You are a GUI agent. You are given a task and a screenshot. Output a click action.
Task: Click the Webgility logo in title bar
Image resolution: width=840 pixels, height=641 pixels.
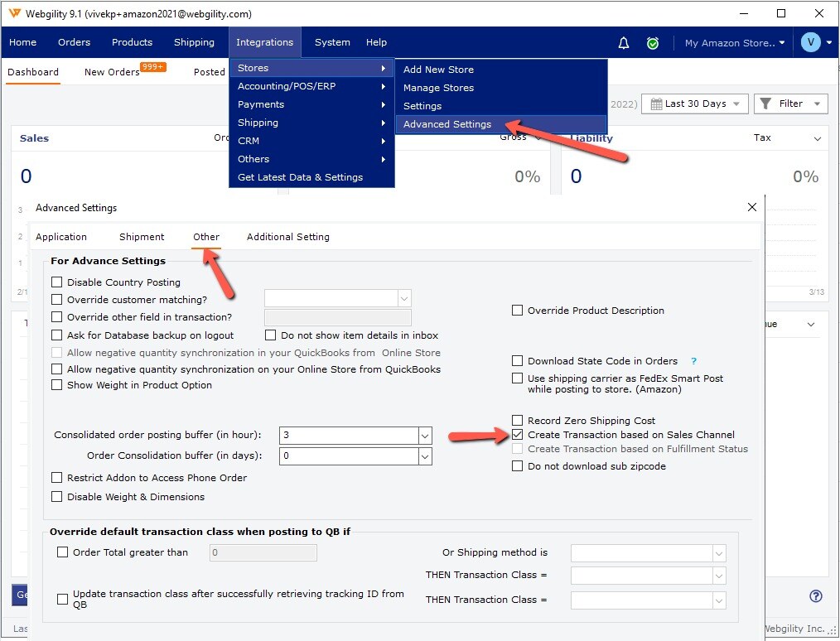coord(14,13)
